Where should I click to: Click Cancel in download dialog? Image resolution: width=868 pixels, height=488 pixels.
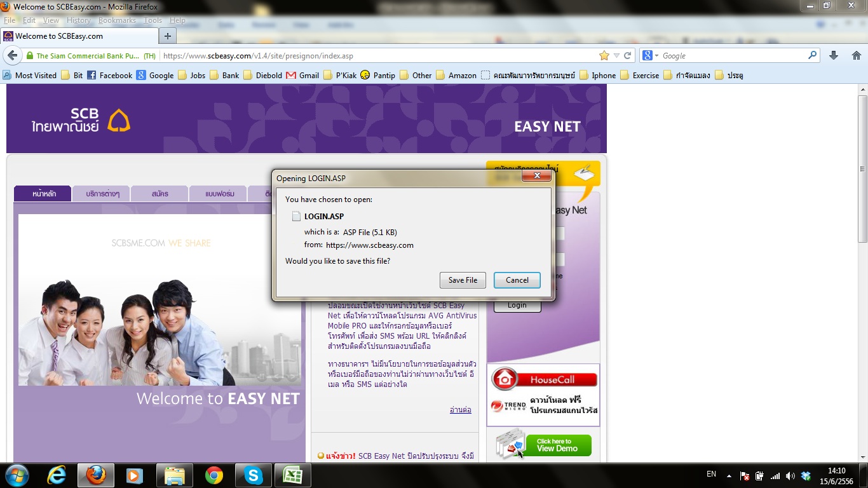coord(517,280)
